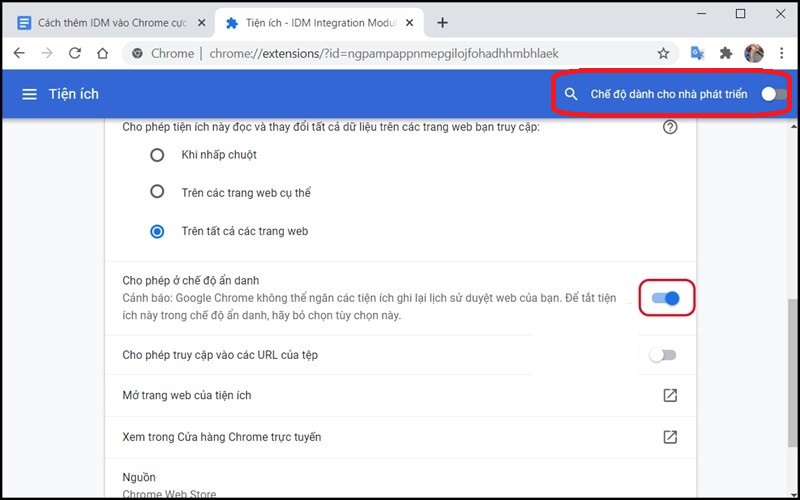Image resolution: width=800 pixels, height=500 pixels.
Task: Maximize the Chrome window
Action: coord(740,14)
